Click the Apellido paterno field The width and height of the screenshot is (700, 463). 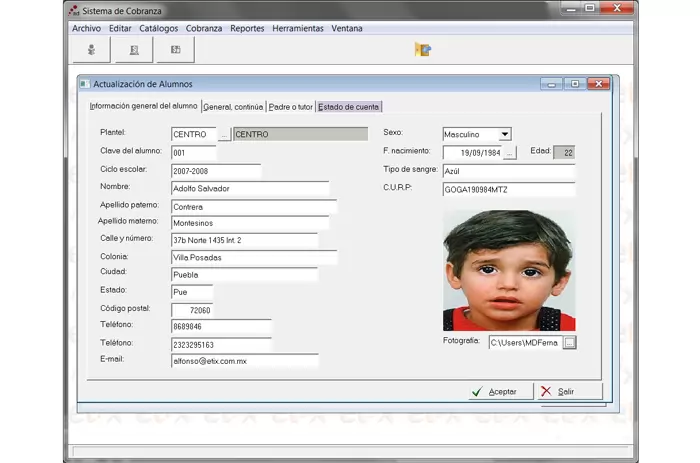254,207
